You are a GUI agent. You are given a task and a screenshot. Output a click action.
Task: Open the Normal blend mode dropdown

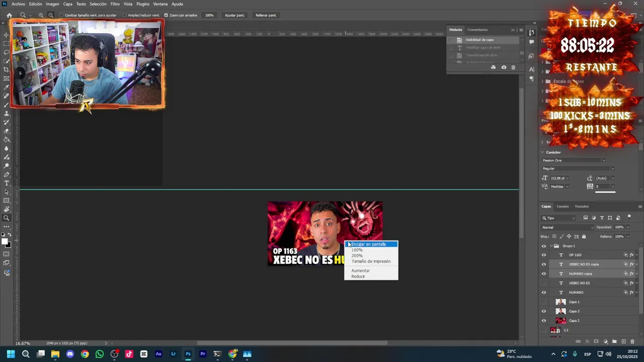coord(567,227)
